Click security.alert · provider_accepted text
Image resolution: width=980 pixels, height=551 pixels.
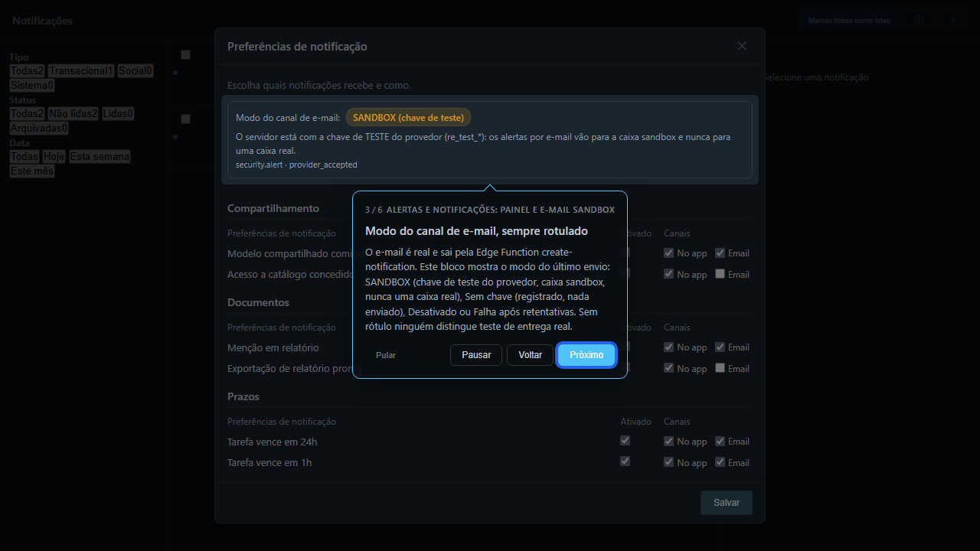pyautogui.click(x=296, y=165)
